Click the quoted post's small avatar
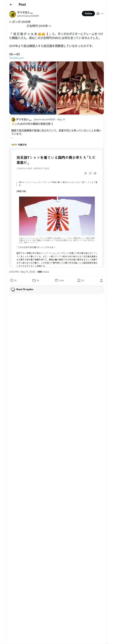 (13, 120)
